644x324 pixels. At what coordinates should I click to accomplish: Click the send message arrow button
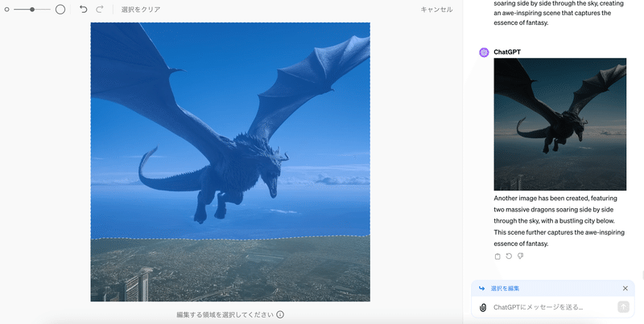tap(623, 307)
